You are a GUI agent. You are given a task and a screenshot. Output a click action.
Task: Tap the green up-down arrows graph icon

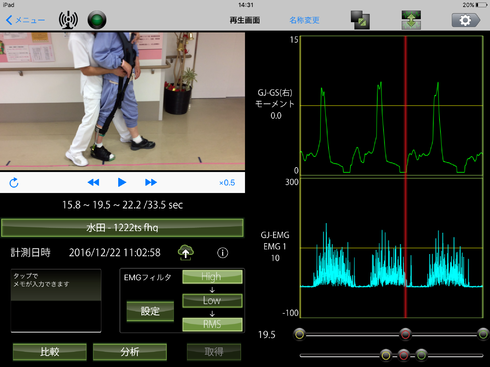(x=411, y=20)
